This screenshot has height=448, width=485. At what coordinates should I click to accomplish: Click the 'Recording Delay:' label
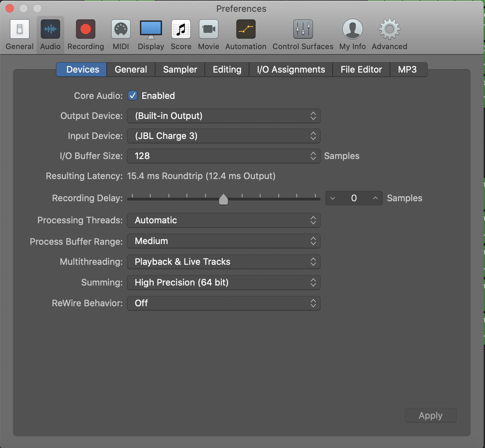point(87,198)
